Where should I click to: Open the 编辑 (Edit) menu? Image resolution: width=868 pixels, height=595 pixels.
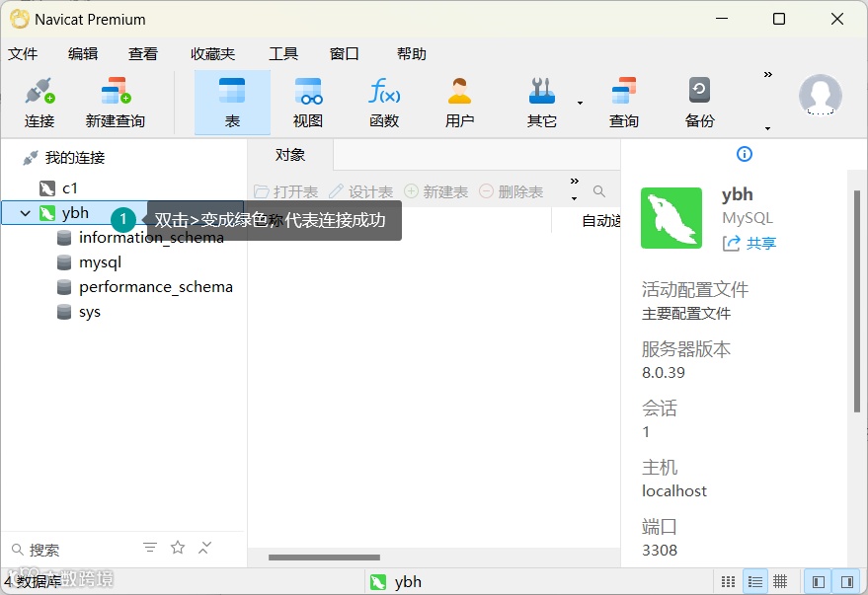(x=83, y=53)
